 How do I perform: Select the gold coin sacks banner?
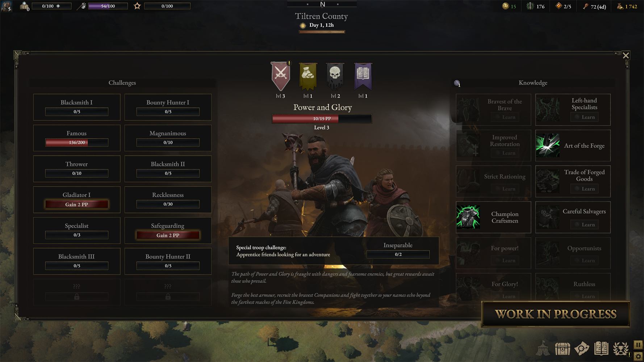[x=308, y=76]
